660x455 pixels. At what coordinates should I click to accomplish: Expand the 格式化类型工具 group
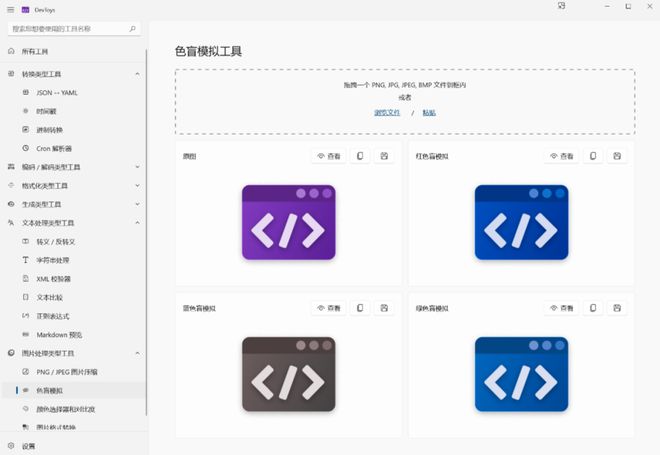click(x=137, y=186)
